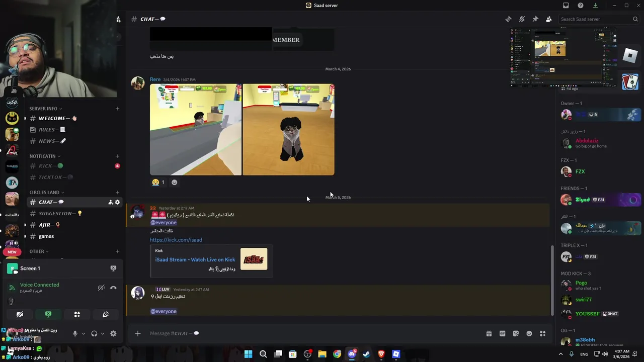Stop screen sharing green button

pyautogui.click(x=48, y=314)
